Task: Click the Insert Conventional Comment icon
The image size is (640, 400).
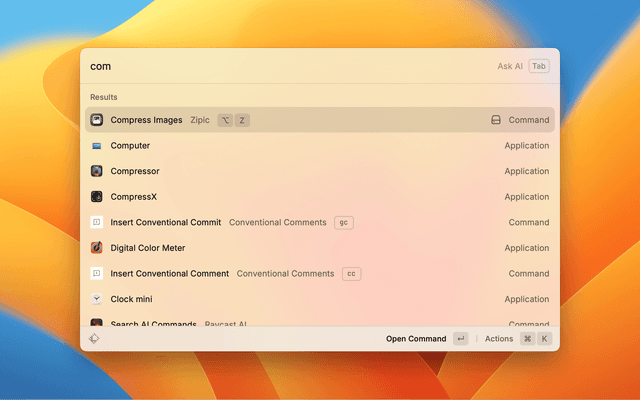Action: click(97, 274)
